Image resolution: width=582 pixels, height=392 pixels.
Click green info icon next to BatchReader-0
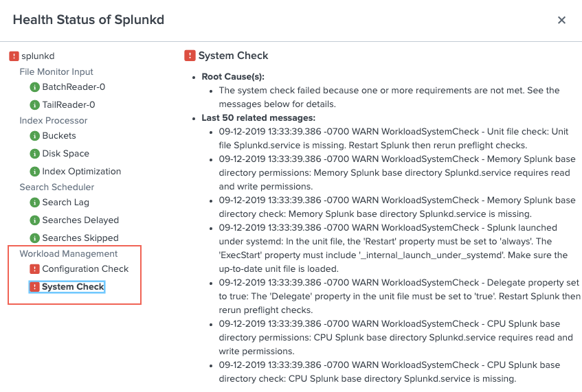click(x=34, y=87)
